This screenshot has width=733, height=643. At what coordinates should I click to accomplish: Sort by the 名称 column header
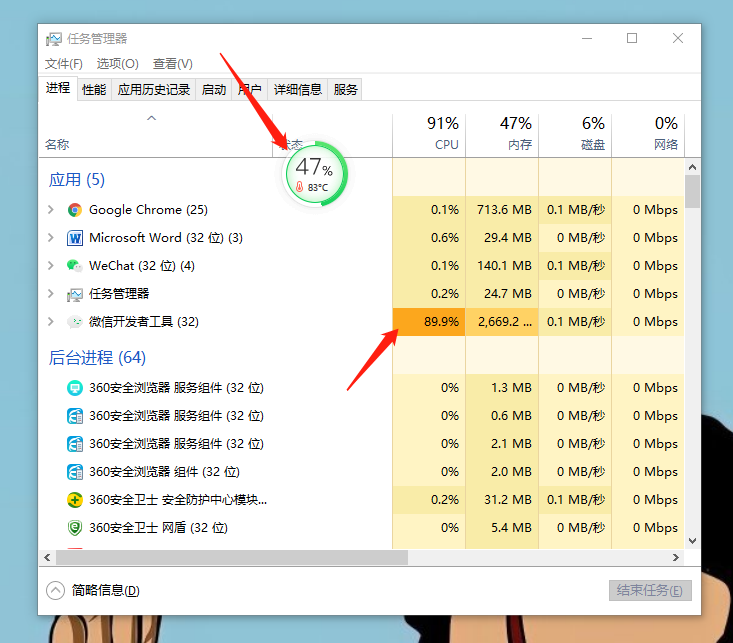click(x=156, y=135)
